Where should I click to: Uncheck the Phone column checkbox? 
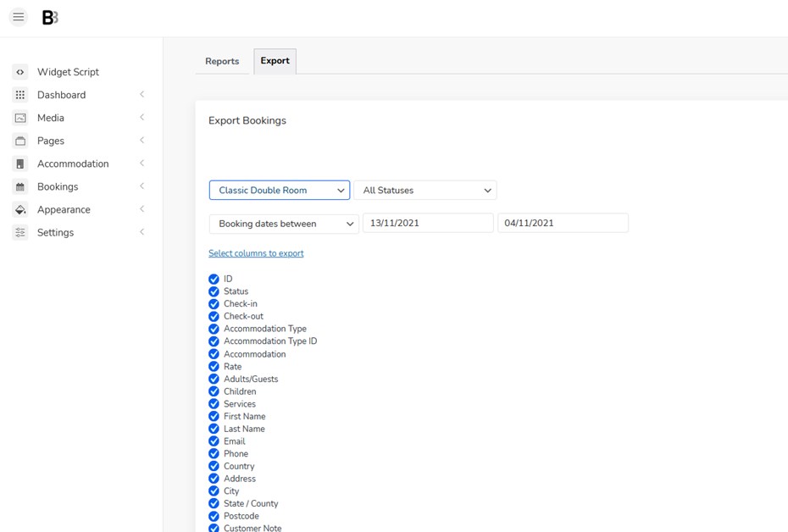pos(214,453)
